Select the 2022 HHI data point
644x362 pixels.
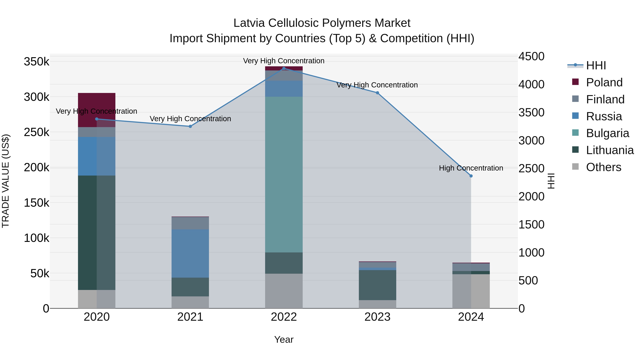click(x=284, y=68)
